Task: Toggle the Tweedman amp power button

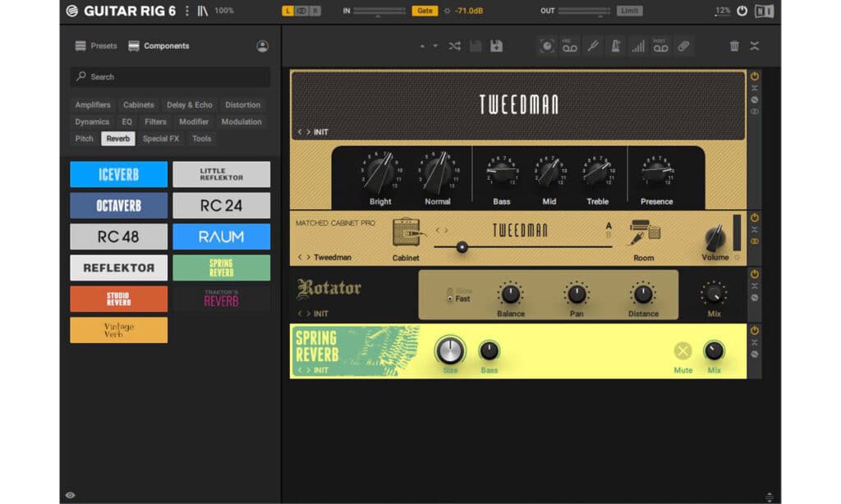Action: 755,76
